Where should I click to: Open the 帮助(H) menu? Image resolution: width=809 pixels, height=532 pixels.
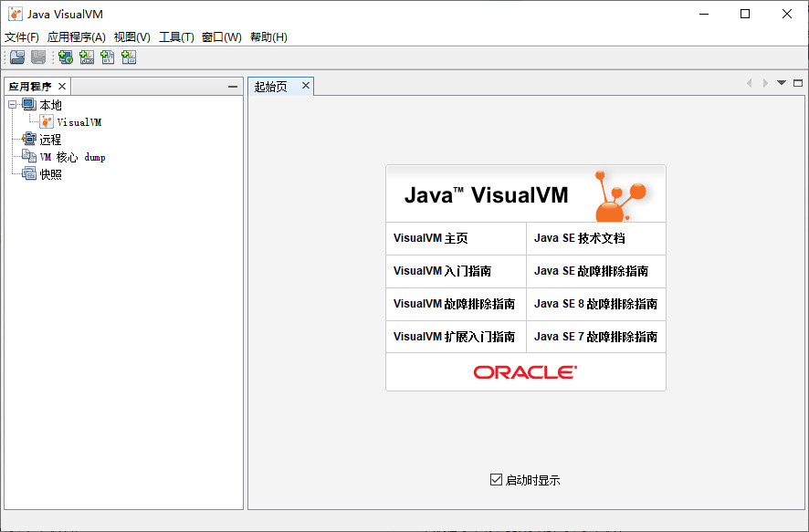point(268,37)
